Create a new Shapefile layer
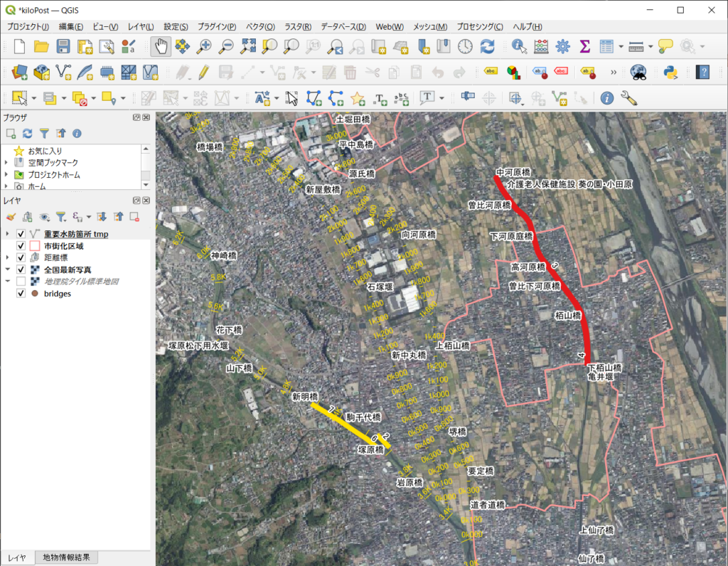Viewport: 728px width, 566px height. click(63, 72)
